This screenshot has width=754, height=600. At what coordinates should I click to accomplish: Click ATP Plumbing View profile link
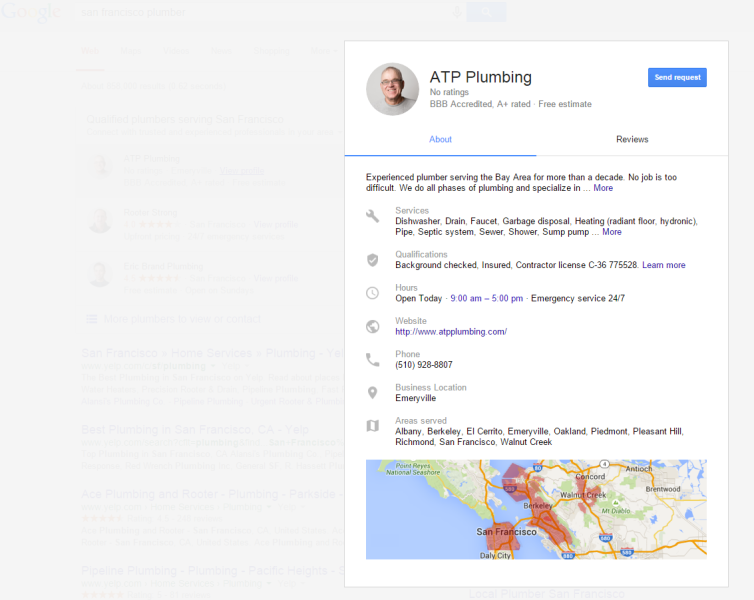click(242, 171)
